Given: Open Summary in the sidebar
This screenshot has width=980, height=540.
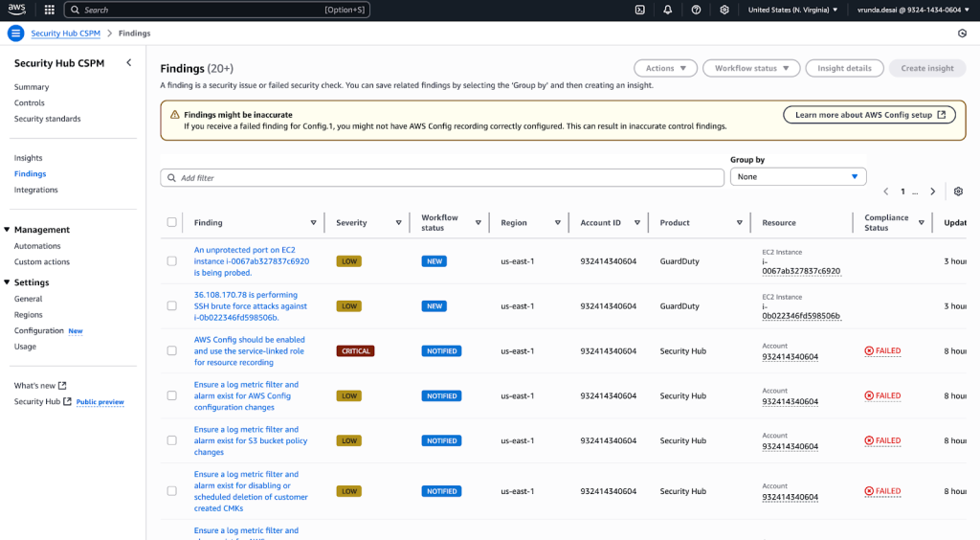Looking at the screenshot, I should point(32,87).
